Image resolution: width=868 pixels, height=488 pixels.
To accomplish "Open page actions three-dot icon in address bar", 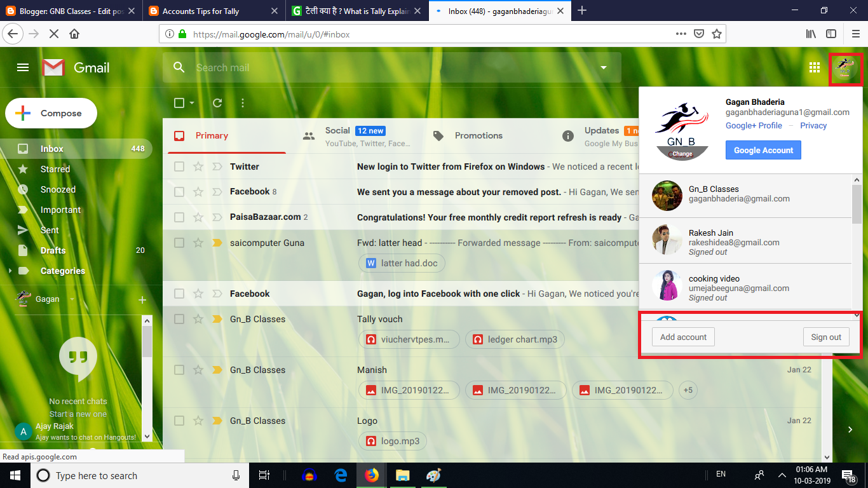I will [x=681, y=34].
